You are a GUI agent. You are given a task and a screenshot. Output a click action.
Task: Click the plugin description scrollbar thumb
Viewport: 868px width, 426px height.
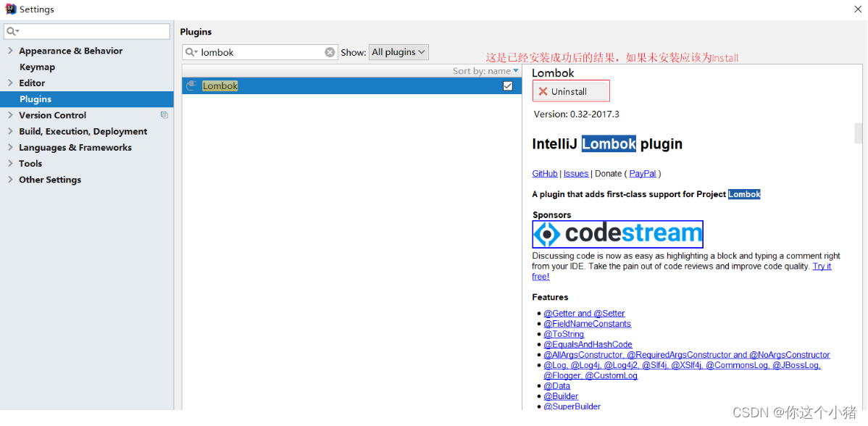(x=858, y=133)
